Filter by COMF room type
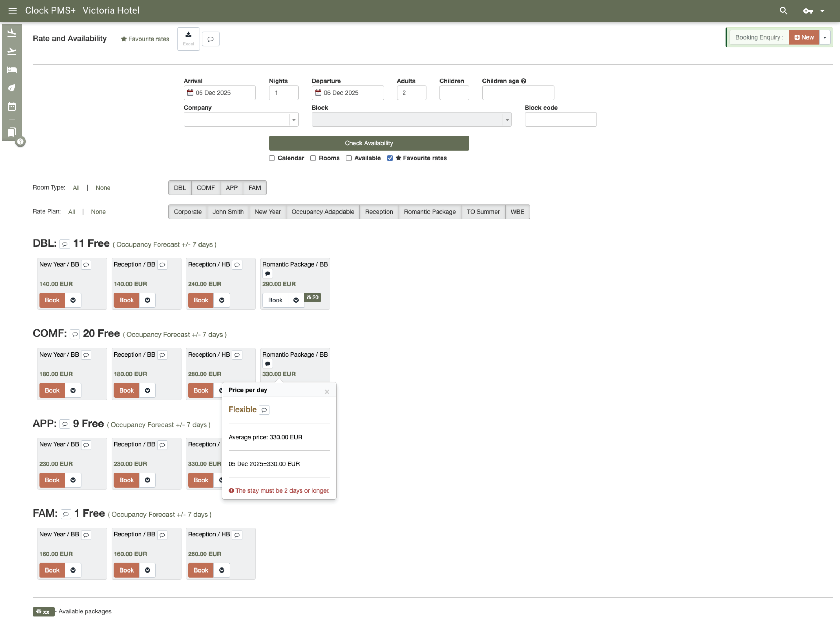This screenshot has width=840, height=632. coord(205,188)
